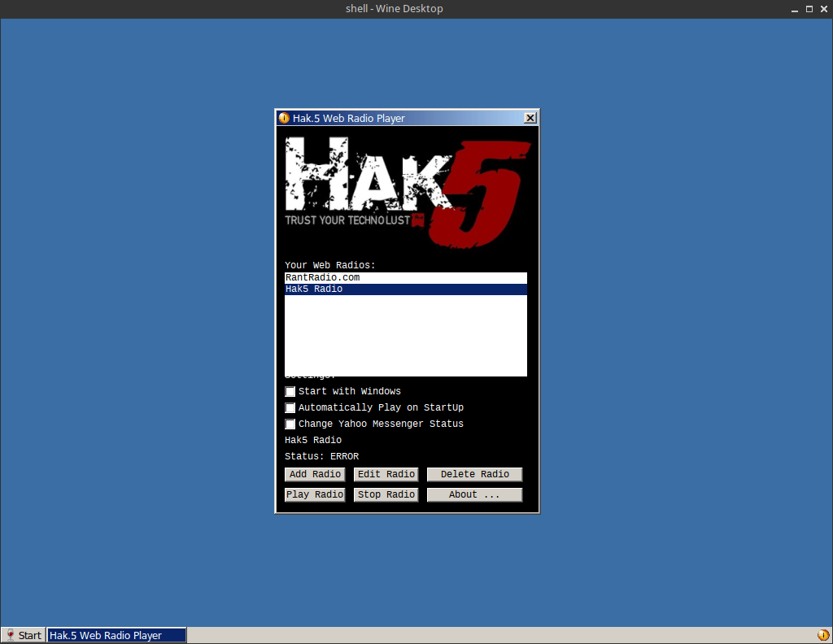Image resolution: width=833 pixels, height=644 pixels.
Task: Enable Start with Windows
Action: click(290, 391)
